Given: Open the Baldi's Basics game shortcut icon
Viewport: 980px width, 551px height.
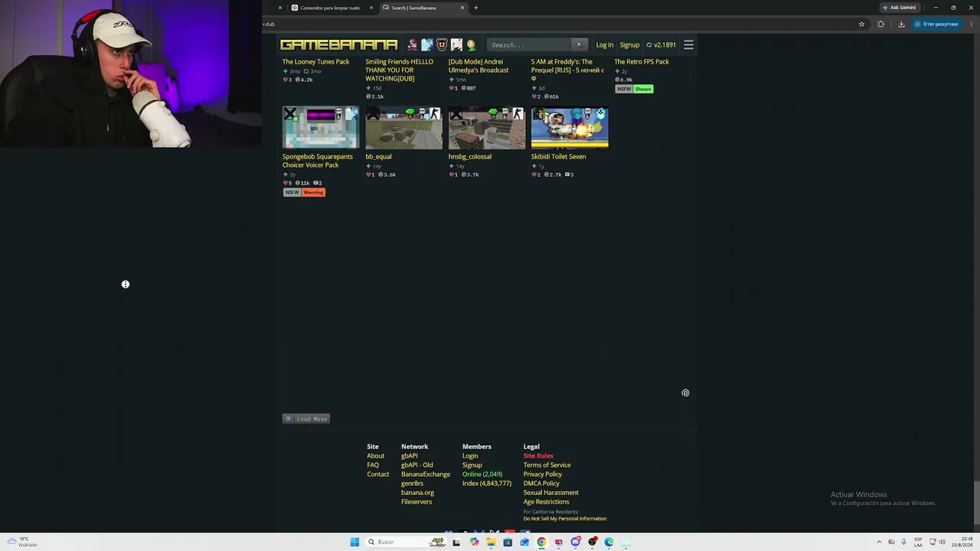Looking at the screenshot, I should click(471, 45).
